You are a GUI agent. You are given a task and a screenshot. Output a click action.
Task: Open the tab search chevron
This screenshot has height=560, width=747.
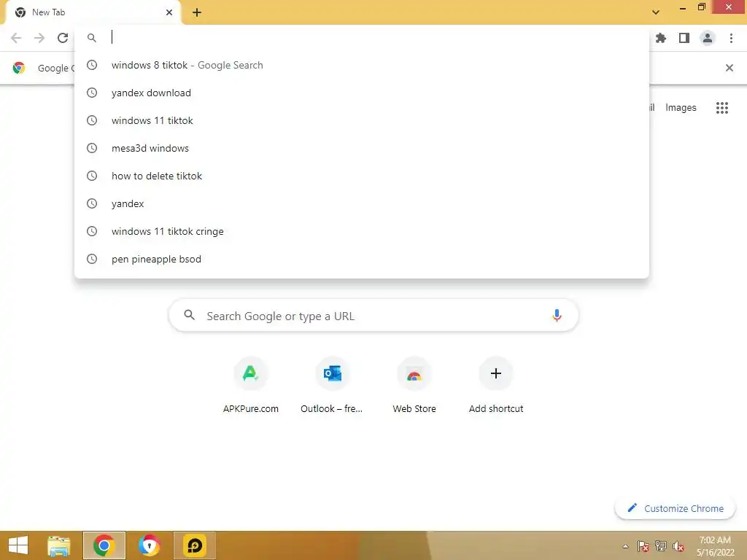(656, 12)
